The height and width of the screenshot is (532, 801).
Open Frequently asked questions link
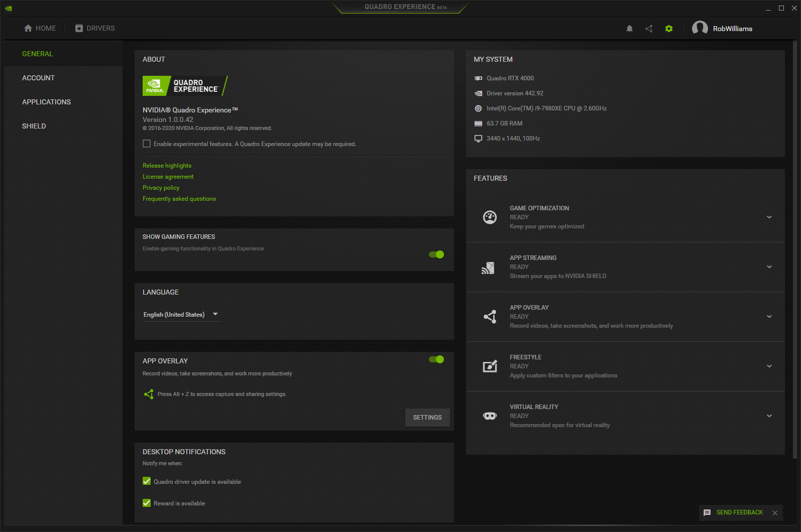coord(179,199)
